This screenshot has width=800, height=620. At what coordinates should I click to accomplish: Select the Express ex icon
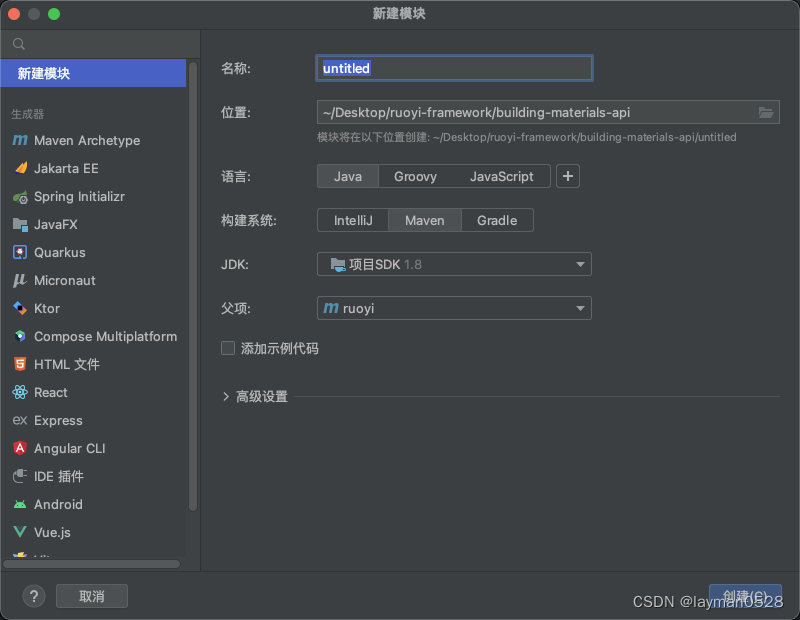[20, 420]
